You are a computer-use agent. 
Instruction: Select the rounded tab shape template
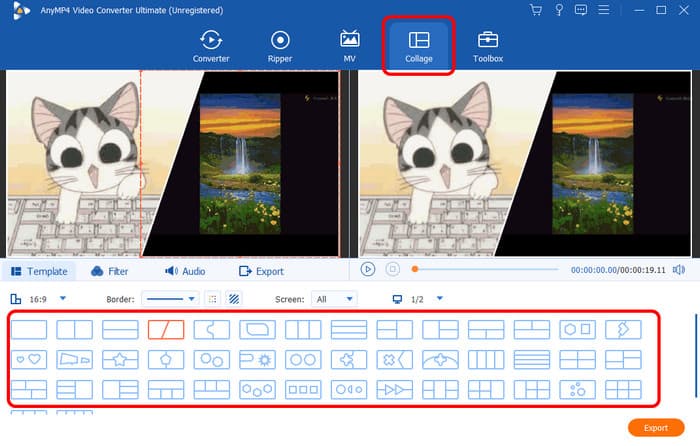pos(257,329)
